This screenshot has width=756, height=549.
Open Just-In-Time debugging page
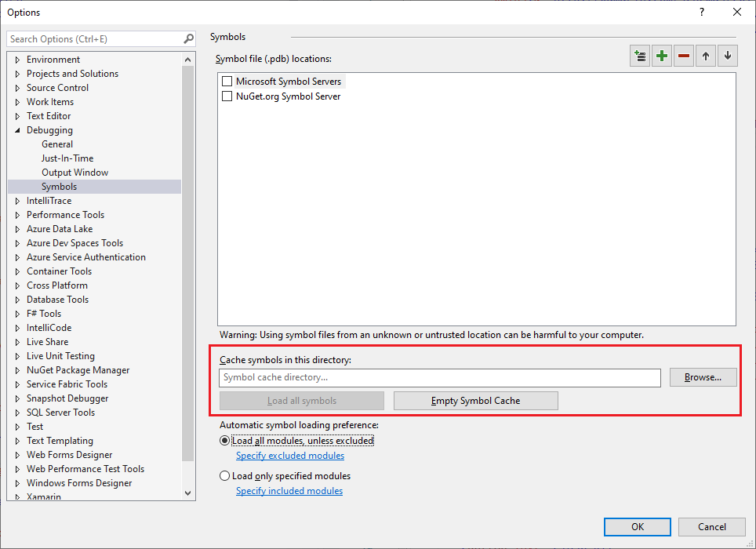click(x=67, y=158)
